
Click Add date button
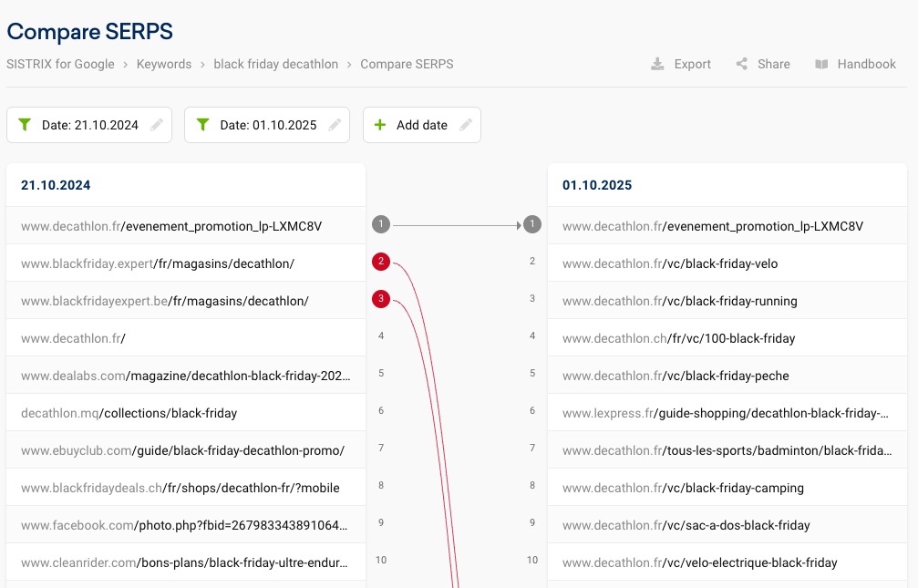click(x=422, y=125)
